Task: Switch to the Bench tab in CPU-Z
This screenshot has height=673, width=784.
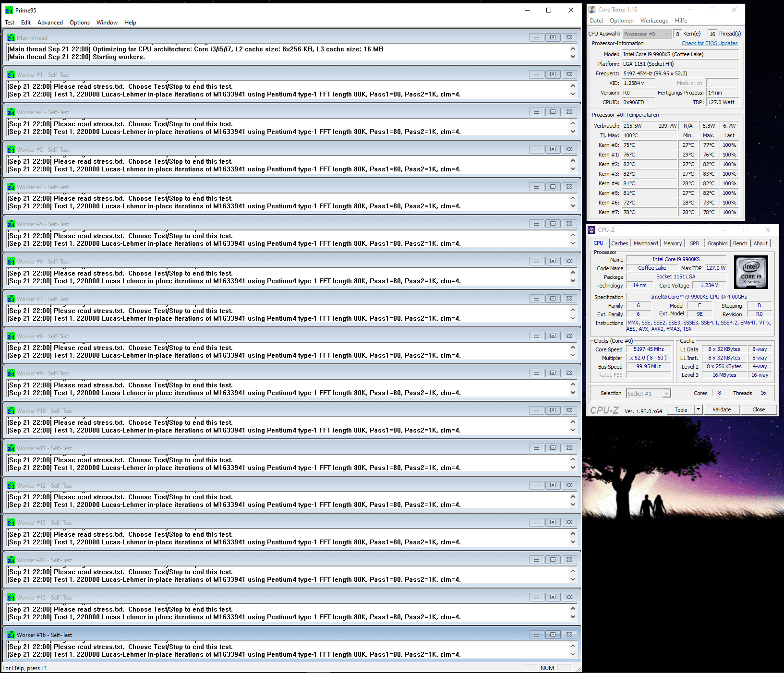Action: click(x=740, y=243)
